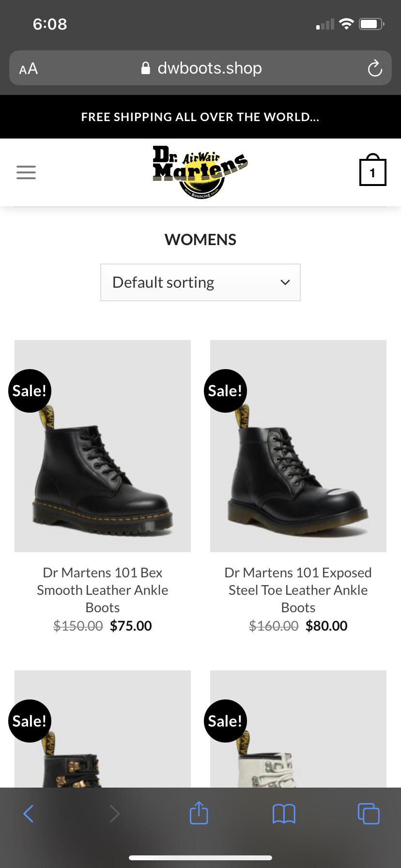The height and width of the screenshot is (868, 401).
Task: Open the Default sorting dropdown
Action: [x=200, y=282]
